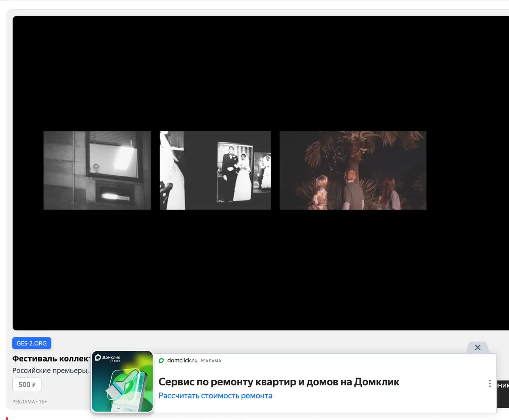Viewport: 509px width, 420px height.
Task: Click the "РЕКЛАМА • 16+" label
Action: (30, 401)
